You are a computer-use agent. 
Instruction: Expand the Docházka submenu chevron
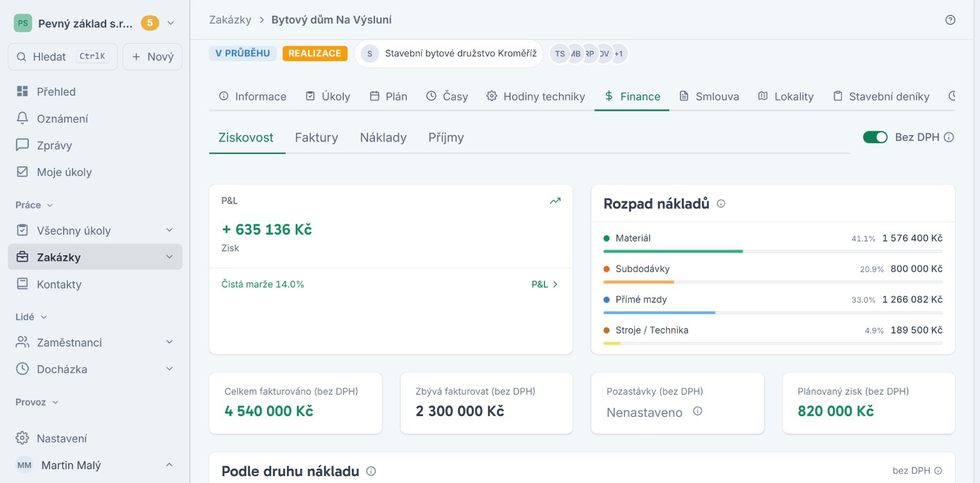click(169, 369)
